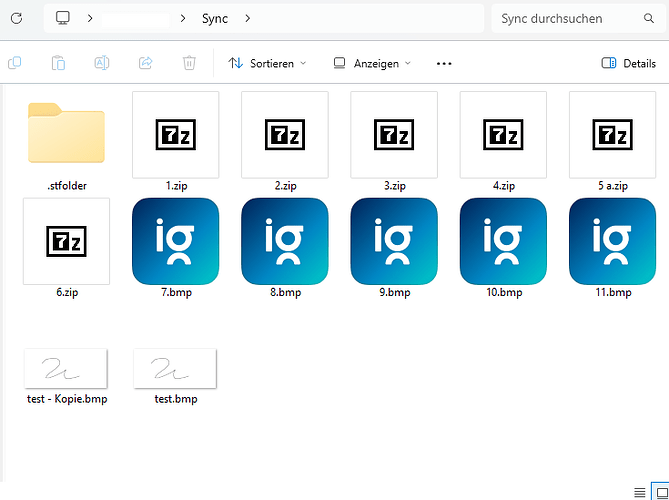Click the Refresh icon beside the address bar
This screenshot has height=500, width=669.
(x=16, y=18)
